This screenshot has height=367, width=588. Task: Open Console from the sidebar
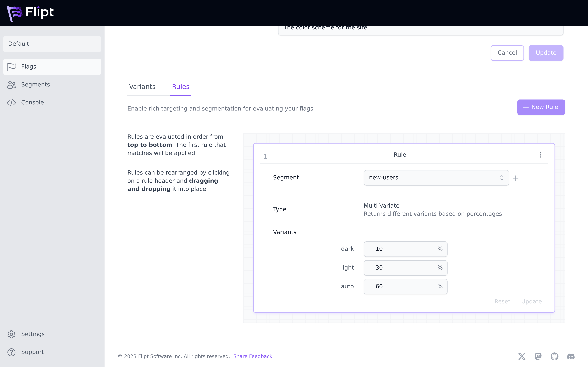tap(32, 102)
